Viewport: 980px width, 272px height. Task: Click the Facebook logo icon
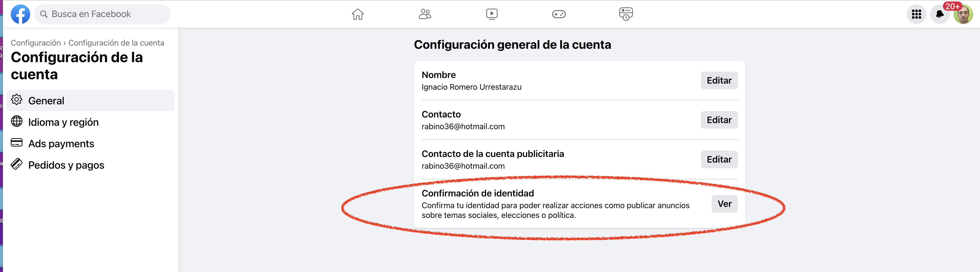click(x=20, y=14)
